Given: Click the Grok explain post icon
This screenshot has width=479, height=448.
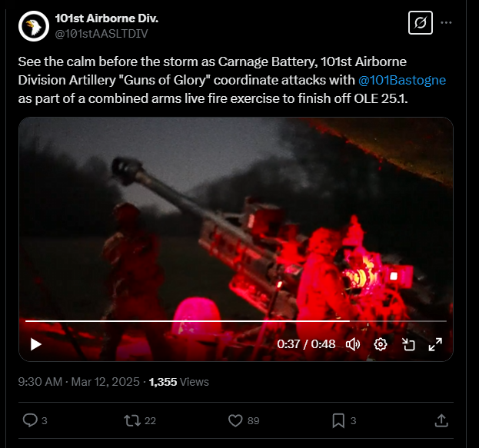Looking at the screenshot, I should (421, 23).
